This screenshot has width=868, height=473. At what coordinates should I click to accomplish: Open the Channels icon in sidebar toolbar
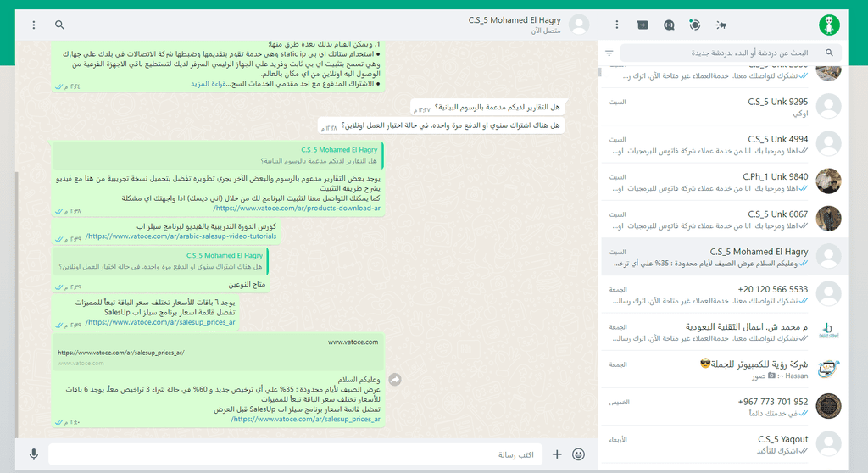click(669, 25)
